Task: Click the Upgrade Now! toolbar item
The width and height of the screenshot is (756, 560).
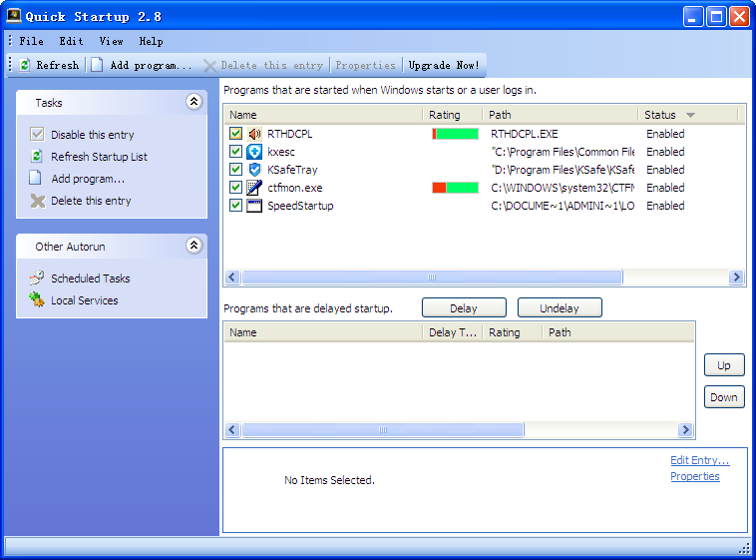Action: click(444, 65)
